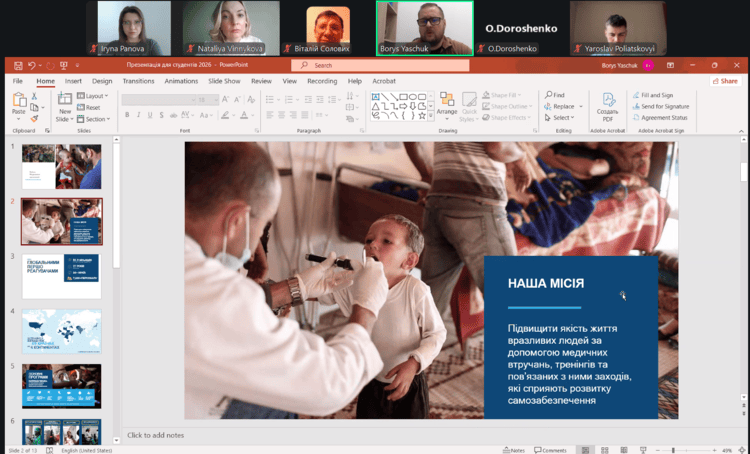This screenshot has width=750, height=454.
Task: Expand the slide Layout dropdown
Action: 96,96
